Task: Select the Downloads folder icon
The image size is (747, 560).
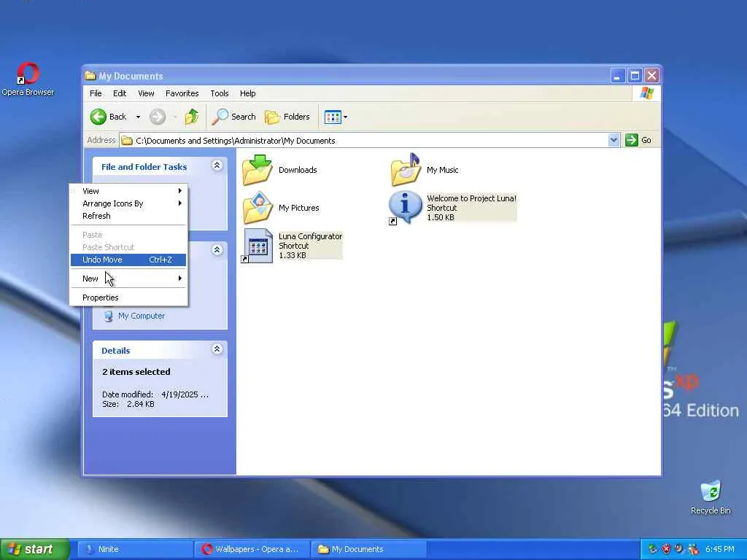Action: 258,169
